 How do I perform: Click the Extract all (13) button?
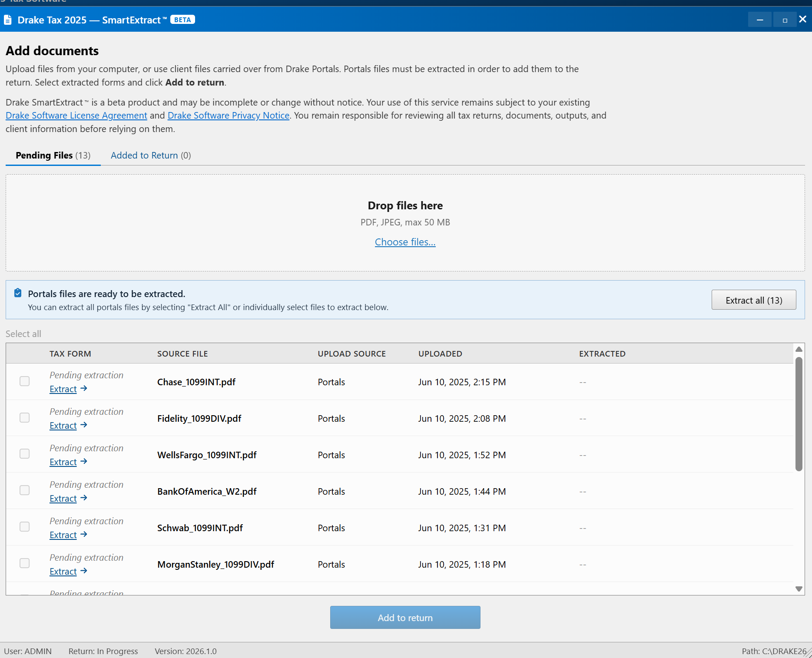click(754, 300)
